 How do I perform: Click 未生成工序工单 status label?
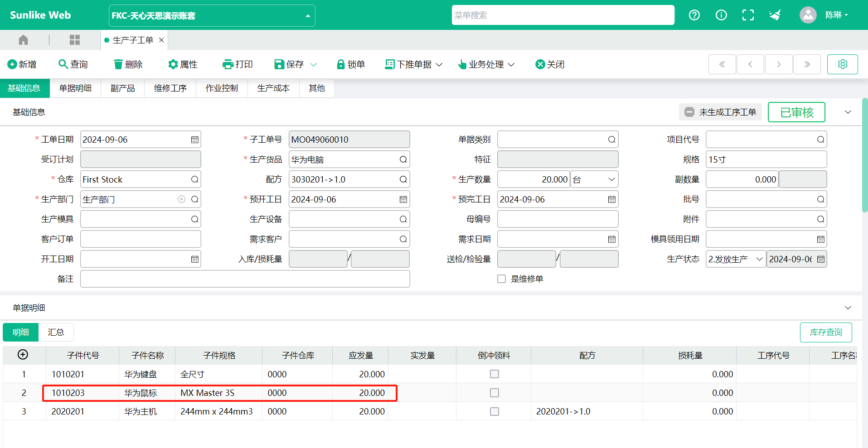click(720, 112)
